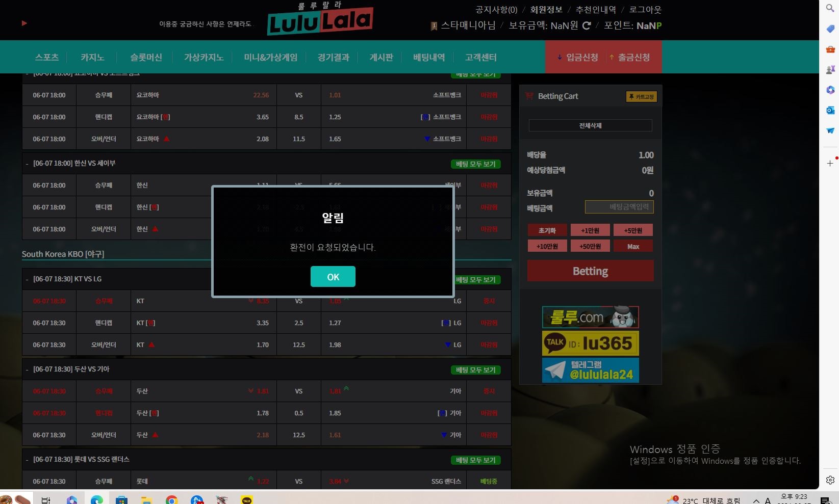839x504 pixels.
Task: Open the 경기결과 menu
Action: pos(333,57)
